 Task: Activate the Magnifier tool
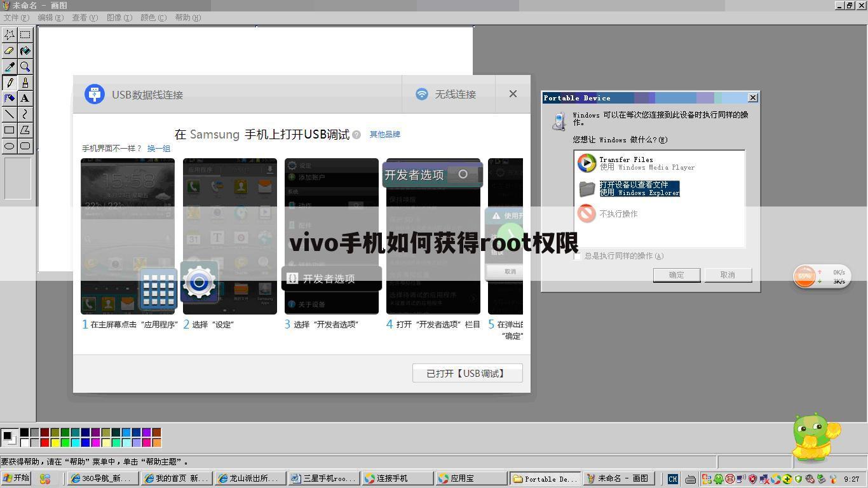click(25, 67)
